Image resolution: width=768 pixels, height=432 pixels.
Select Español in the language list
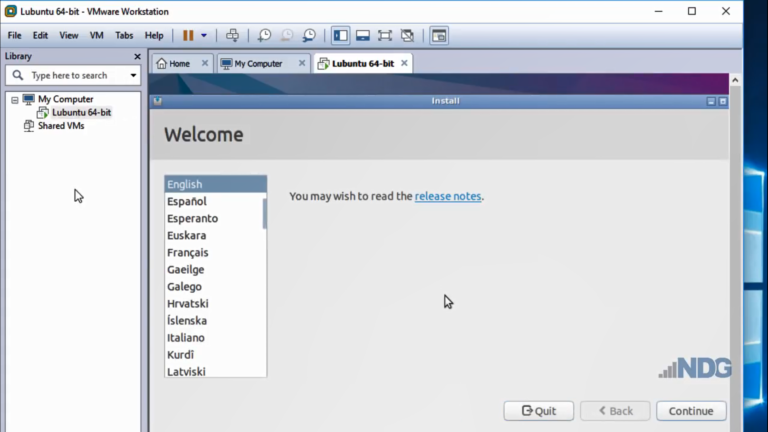click(214, 201)
